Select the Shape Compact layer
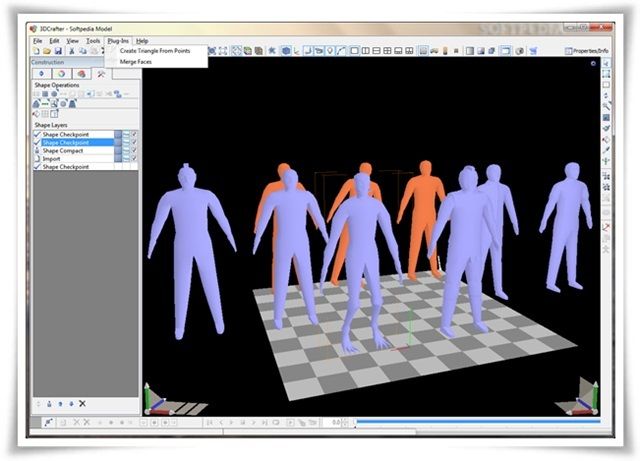The width and height of the screenshot is (640, 461). pos(74,151)
